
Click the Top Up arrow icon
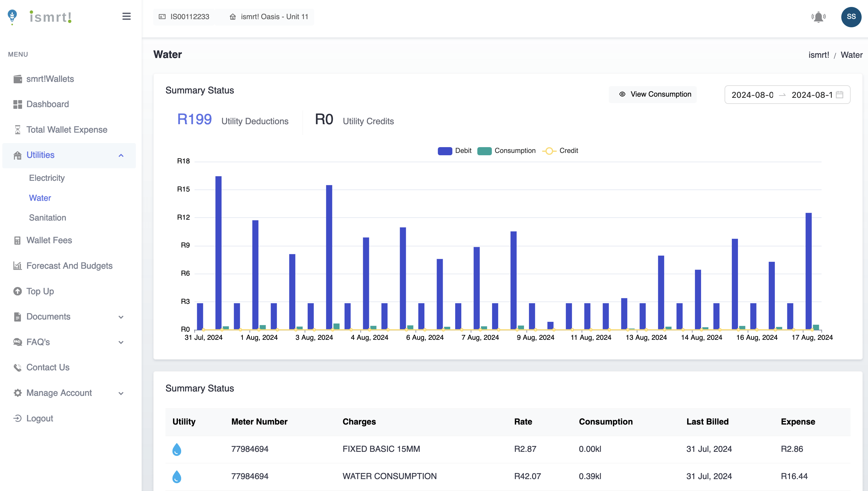17,291
